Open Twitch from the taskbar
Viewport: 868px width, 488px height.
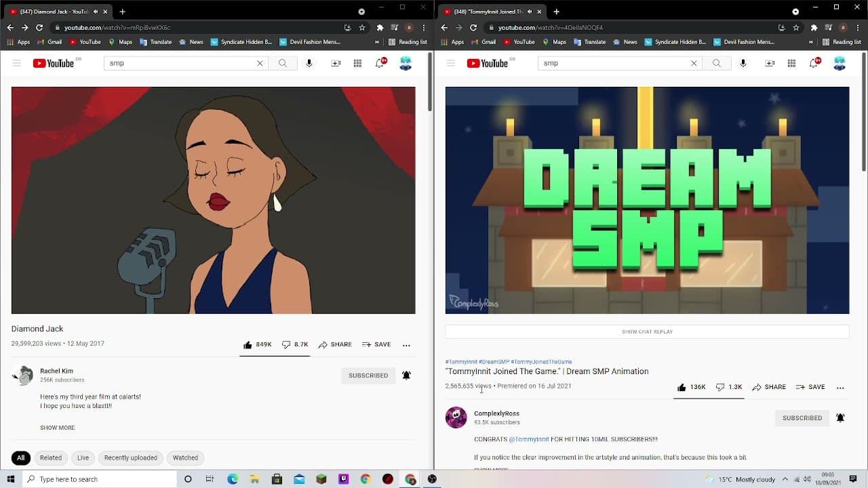(343, 479)
